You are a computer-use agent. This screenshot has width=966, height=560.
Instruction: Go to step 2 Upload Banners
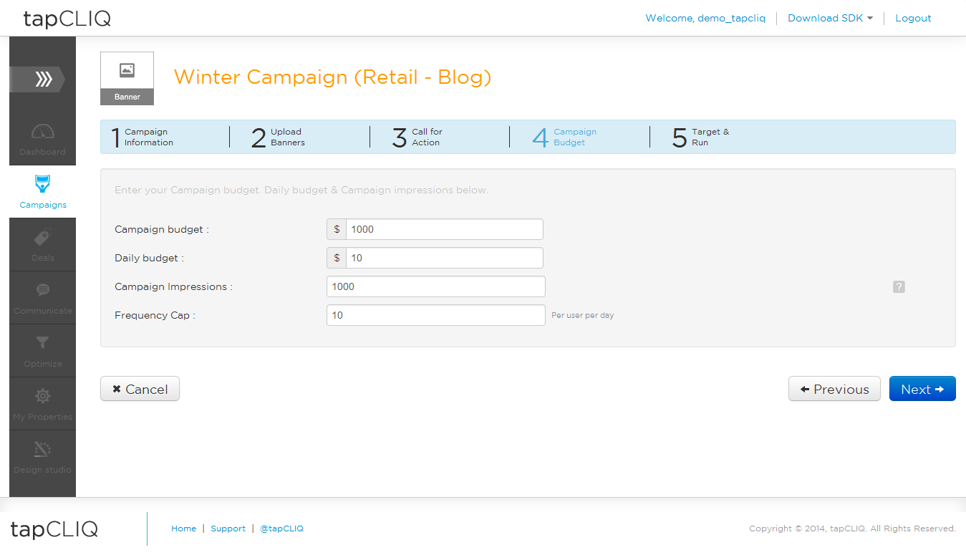point(279,137)
